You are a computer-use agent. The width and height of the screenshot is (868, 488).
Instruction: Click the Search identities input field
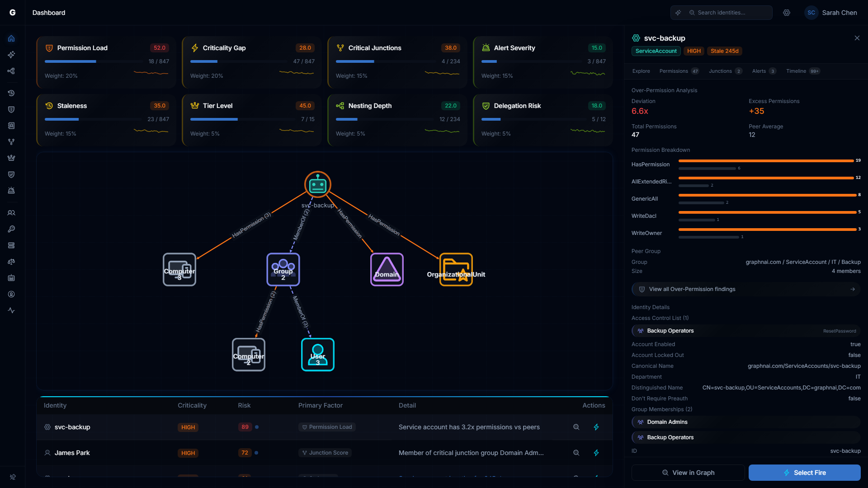[728, 13]
